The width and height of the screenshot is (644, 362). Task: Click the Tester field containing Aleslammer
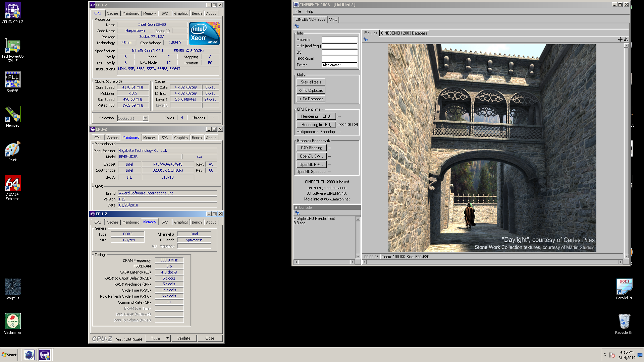[339, 65]
